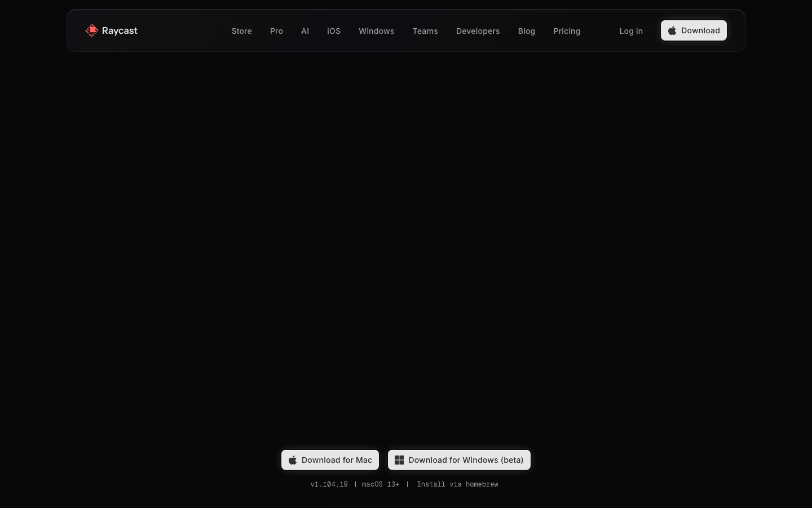Click Windows logo icon in download button
812x508 pixels.
(399, 460)
